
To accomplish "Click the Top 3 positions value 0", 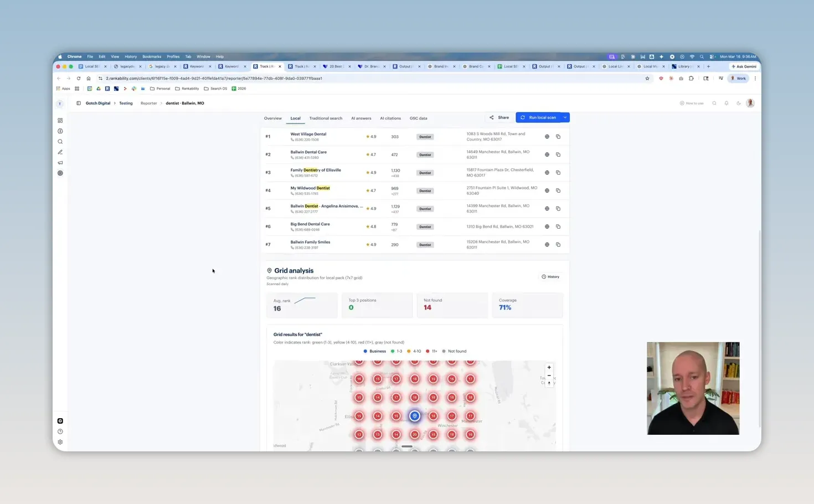I will (x=351, y=308).
